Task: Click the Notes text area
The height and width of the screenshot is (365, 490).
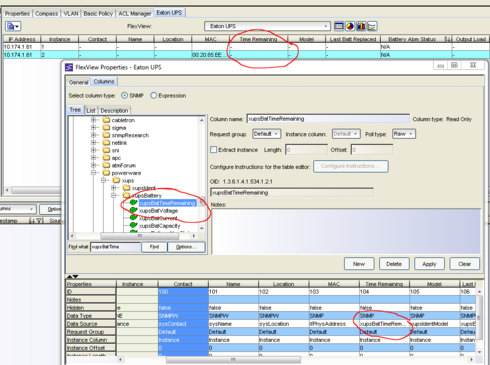Action: coord(346,232)
